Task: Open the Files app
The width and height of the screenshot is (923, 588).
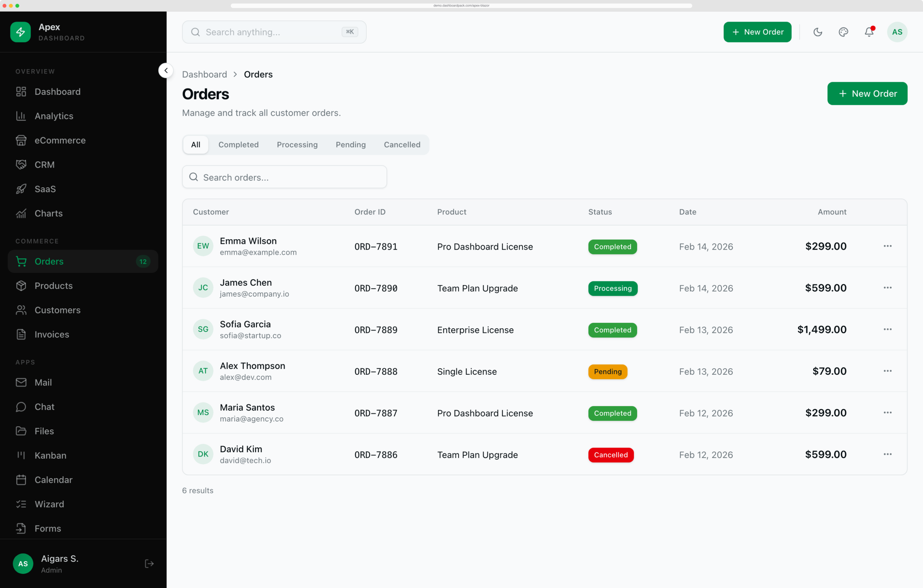Action: (x=83, y=431)
